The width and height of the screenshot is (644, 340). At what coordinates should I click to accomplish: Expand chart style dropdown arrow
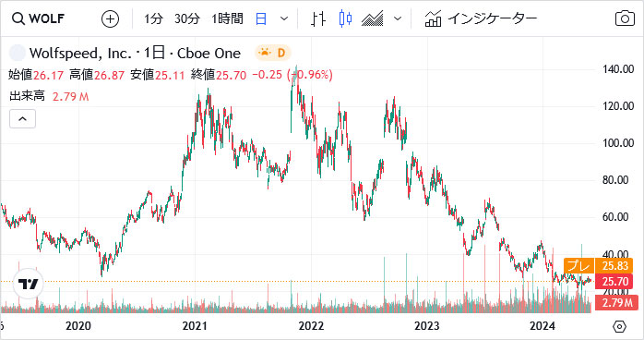point(397,18)
